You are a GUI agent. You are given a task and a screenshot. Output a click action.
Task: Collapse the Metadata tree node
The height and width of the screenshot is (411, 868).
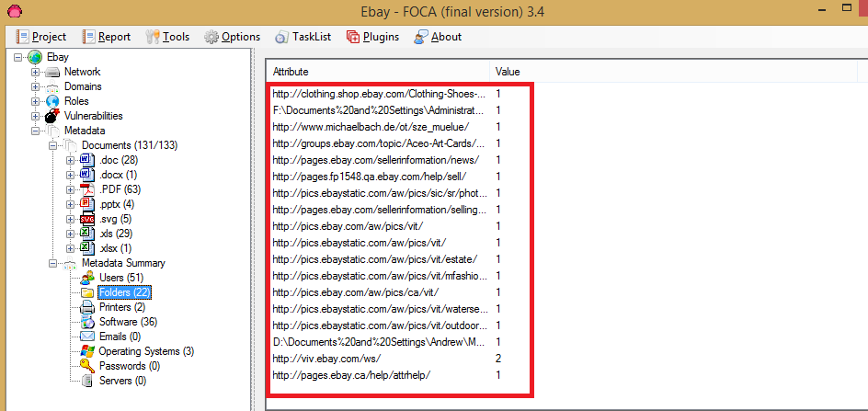[36, 131]
